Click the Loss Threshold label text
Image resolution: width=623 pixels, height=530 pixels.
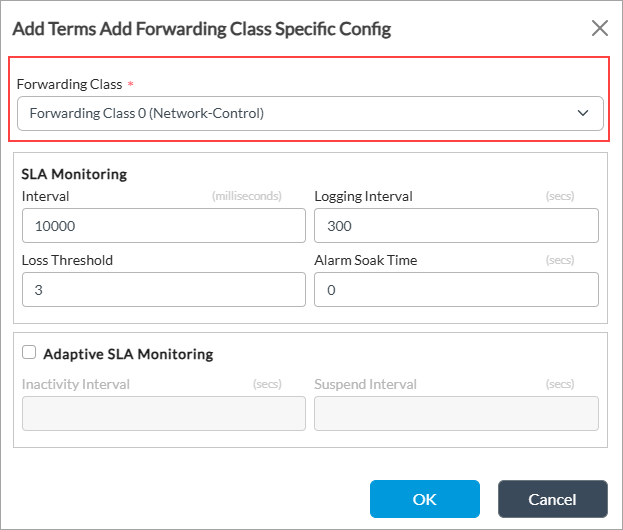[x=67, y=260]
